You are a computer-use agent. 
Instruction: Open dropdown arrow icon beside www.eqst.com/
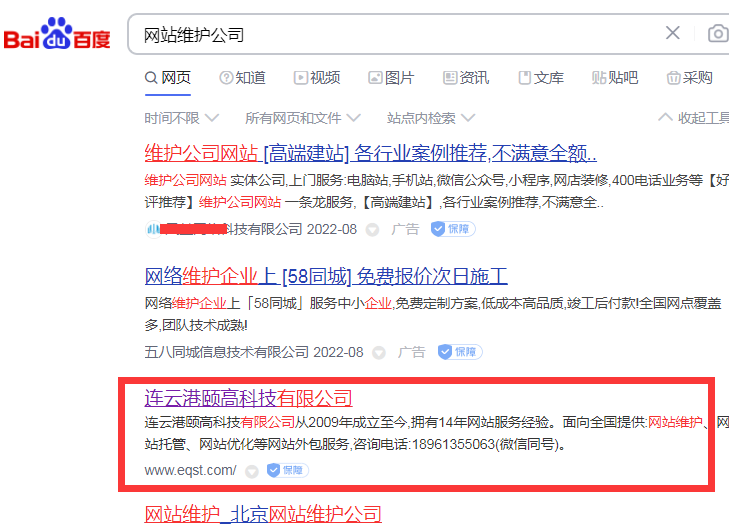[252, 471]
